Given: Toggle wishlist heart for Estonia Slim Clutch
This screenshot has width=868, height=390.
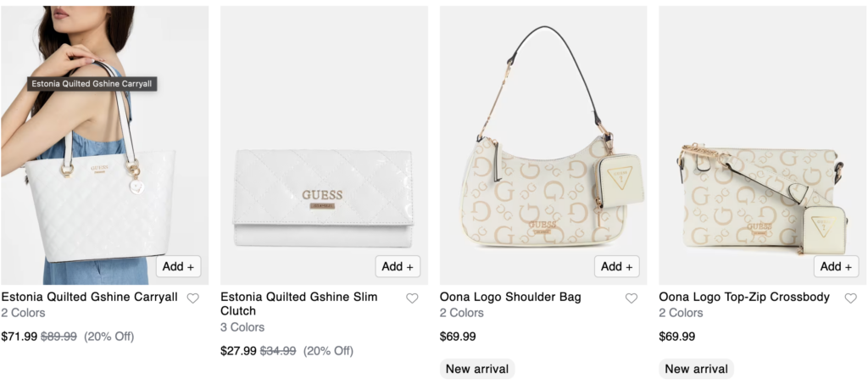Looking at the screenshot, I should point(412,298).
